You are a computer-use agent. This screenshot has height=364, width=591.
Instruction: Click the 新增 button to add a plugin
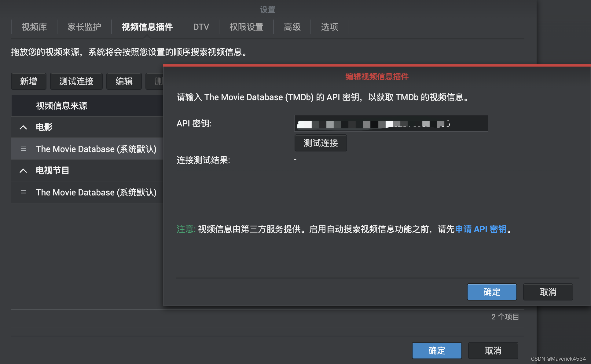click(28, 81)
